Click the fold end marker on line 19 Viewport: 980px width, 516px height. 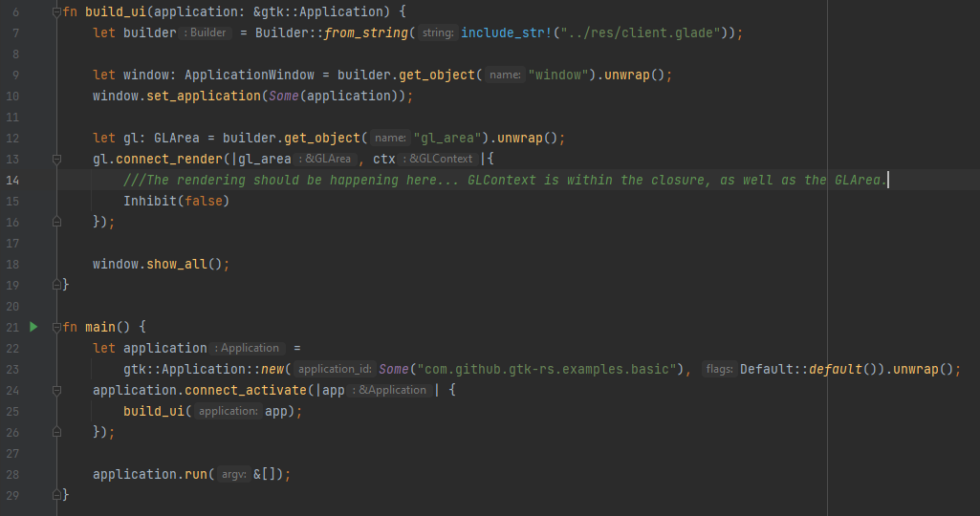point(56,285)
